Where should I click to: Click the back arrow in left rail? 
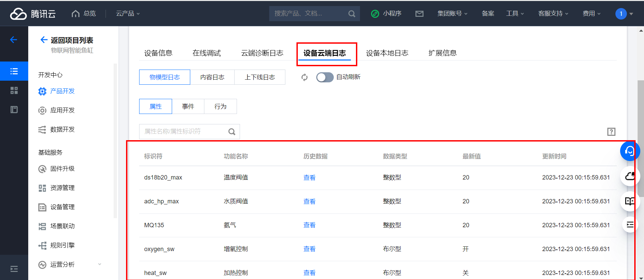point(14,40)
